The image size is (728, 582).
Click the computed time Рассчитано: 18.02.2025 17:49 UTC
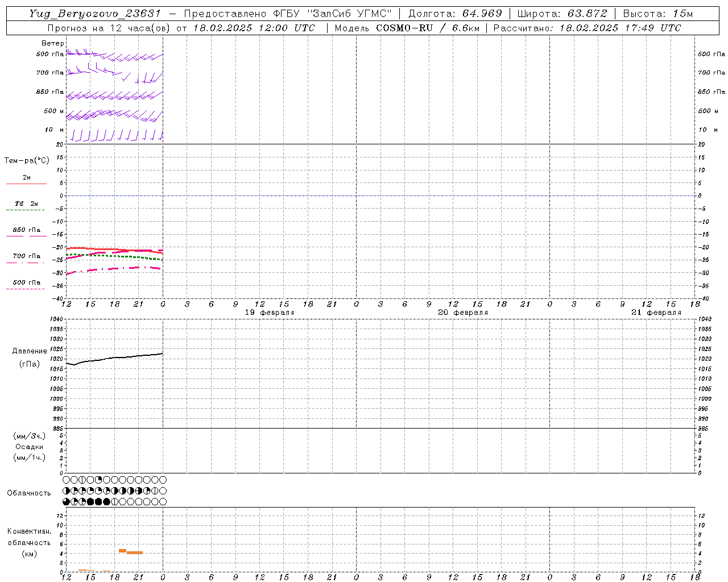pos(587,28)
